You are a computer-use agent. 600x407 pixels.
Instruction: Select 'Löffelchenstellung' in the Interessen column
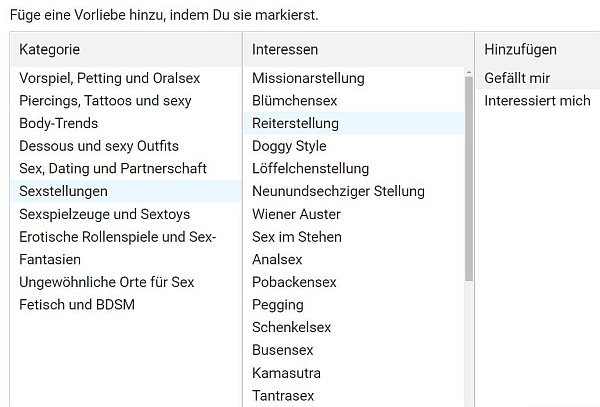[310, 169]
